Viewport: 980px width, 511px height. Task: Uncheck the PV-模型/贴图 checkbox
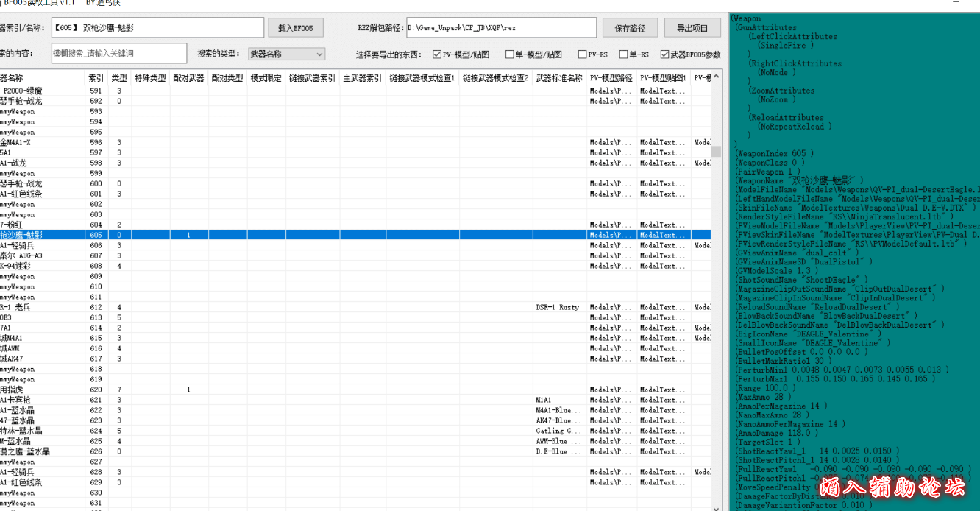point(437,54)
